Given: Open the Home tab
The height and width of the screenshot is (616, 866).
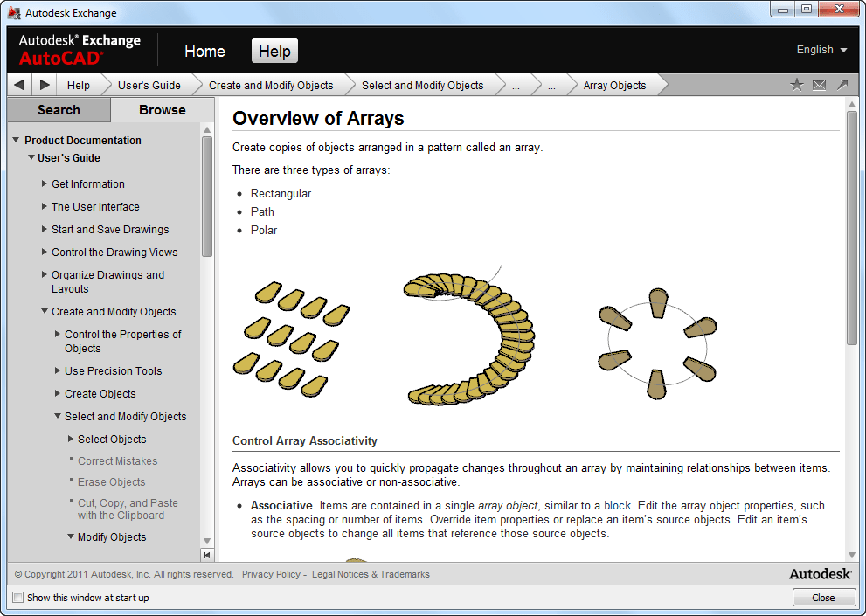Looking at the screenshot, I should [x=204, y=52].
